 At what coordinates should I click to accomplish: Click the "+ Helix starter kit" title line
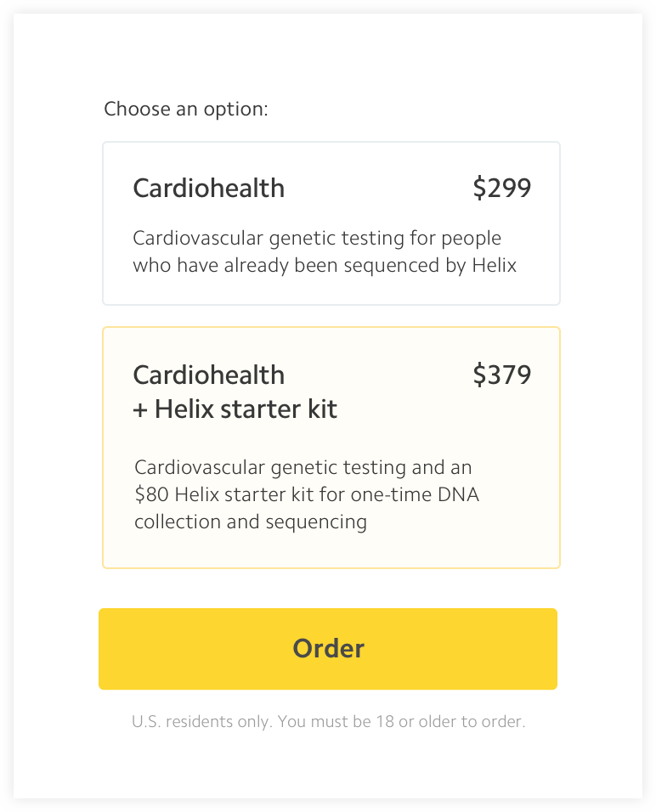235,409
